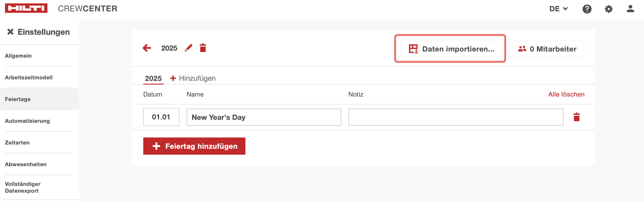
Task: Focus the empty Notiz input field
Action: point(456,117)
